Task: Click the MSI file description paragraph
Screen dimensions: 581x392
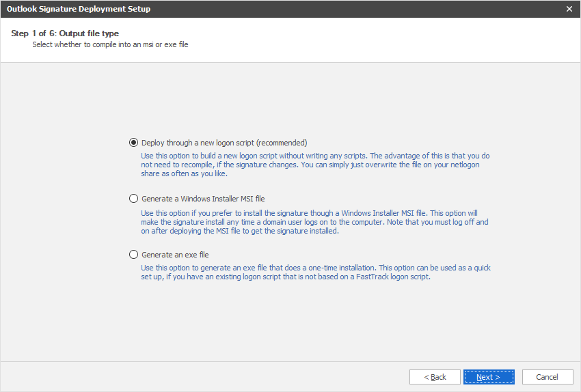Action: [x=314, y=222]
